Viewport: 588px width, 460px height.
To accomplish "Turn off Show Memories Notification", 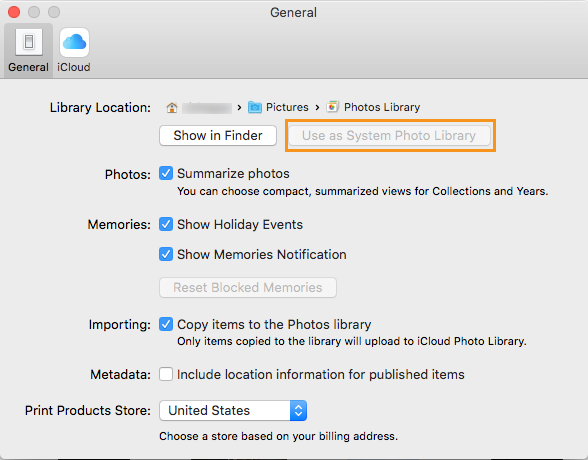I will [166, 254].
